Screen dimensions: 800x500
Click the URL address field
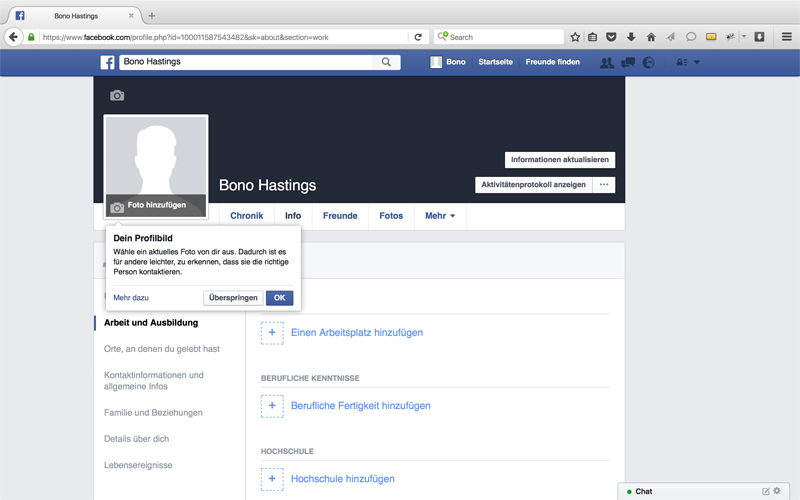(224, 37)
